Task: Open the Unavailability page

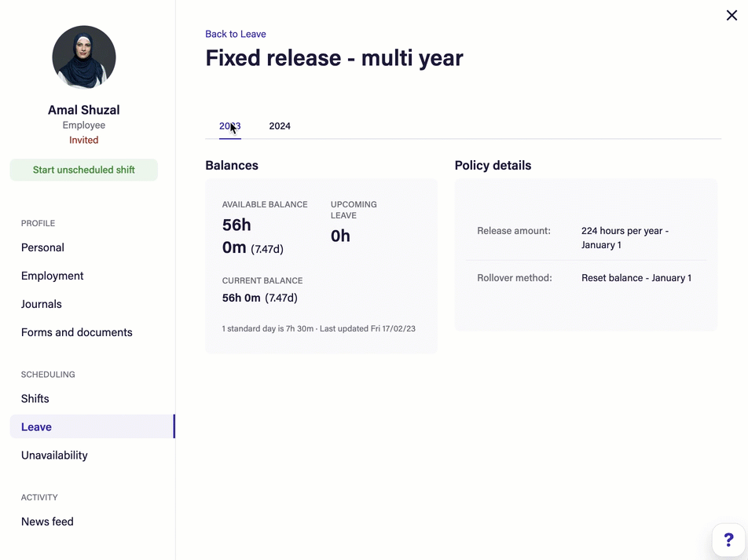Action: click(54, 455)
